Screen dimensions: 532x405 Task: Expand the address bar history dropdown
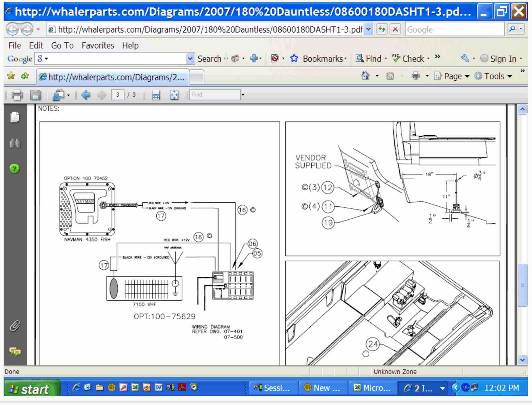[x=368, y=29]
